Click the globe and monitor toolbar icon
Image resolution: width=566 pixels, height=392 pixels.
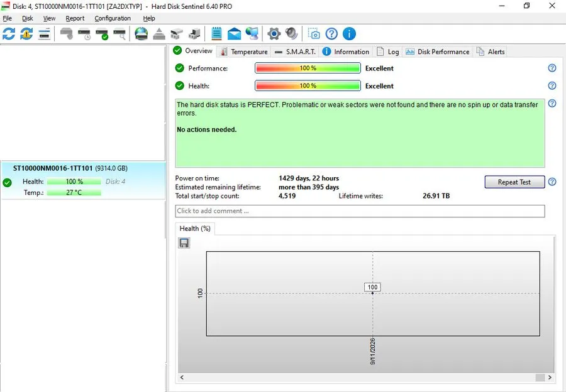click(x=252, y=34)
